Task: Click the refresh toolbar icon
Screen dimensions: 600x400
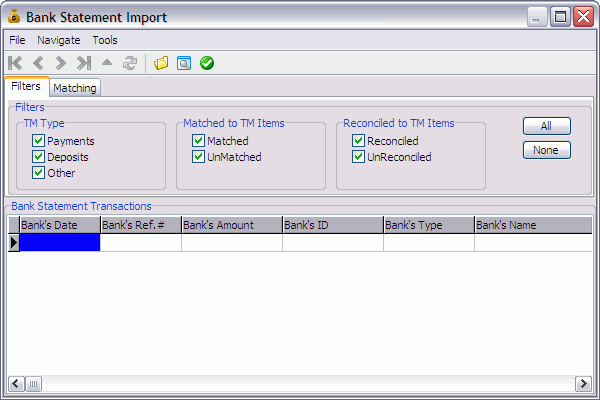Action: [130, 63]
